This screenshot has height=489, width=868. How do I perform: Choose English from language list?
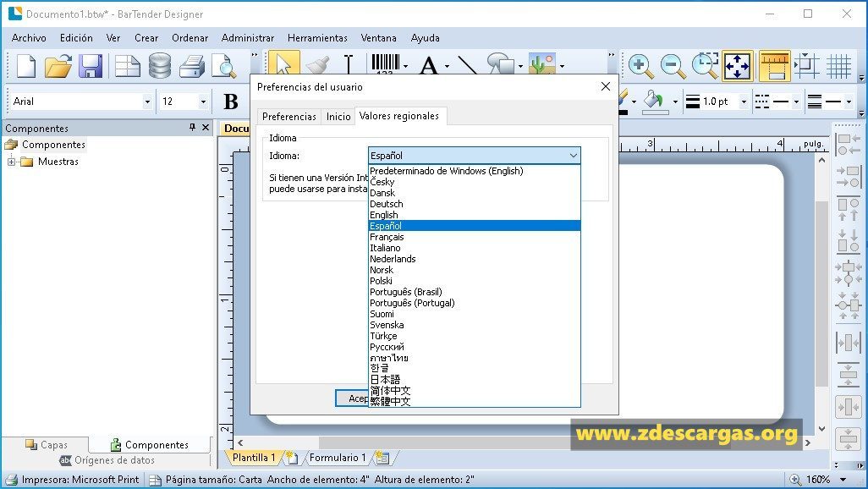point(475,215)
